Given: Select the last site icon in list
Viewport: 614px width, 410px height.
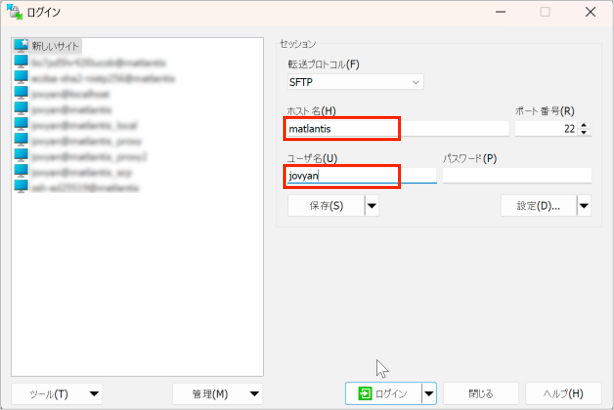Looking at the screenshot, I should point(21,187).
